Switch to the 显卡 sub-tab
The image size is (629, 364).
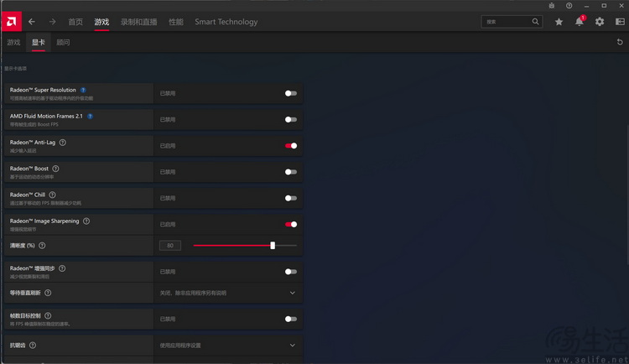coord(39,42)
